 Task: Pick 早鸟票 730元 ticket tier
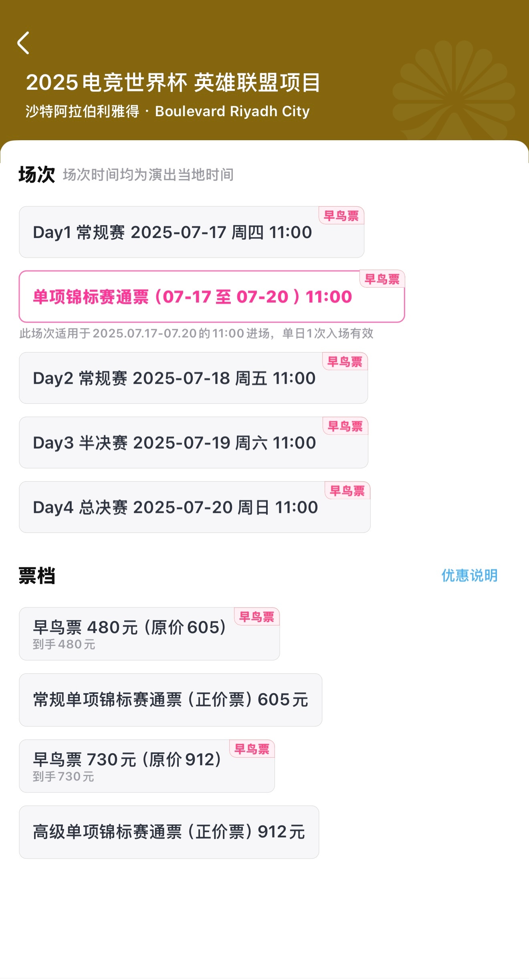click(147, 766)
